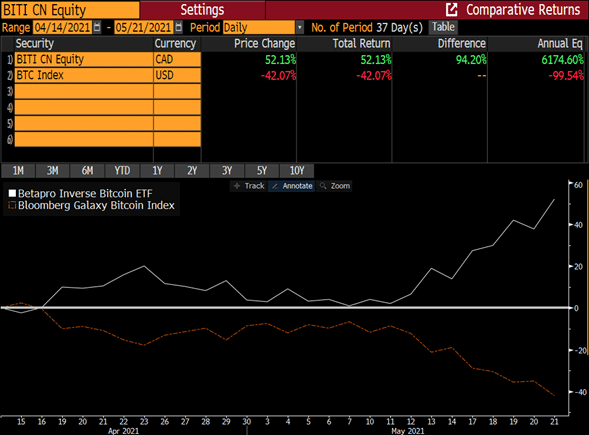The height and width of the screenshot is (435, 589).
Task: Click the Annual Eq column header
Action: point(560,44)
